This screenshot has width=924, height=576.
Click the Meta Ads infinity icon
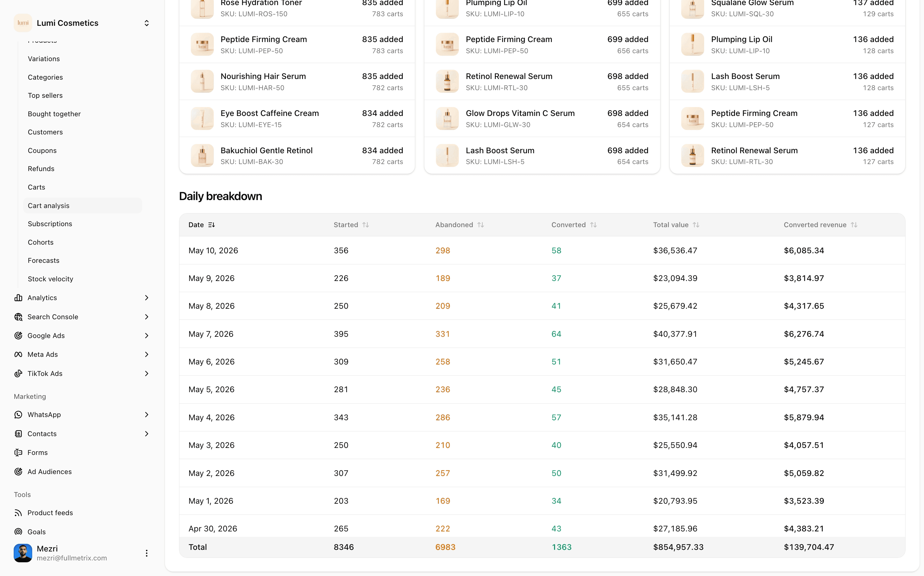coord(18,354)
